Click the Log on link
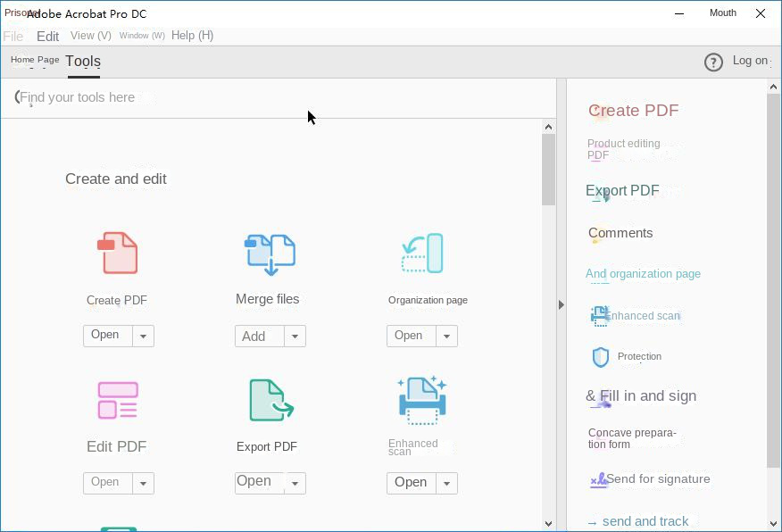 750,61
